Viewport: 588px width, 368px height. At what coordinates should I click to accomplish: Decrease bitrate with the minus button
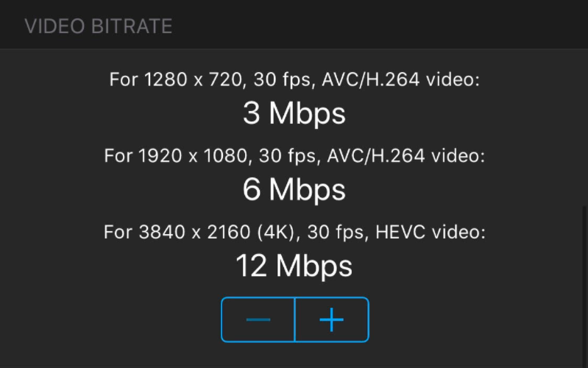pos(258,319)
